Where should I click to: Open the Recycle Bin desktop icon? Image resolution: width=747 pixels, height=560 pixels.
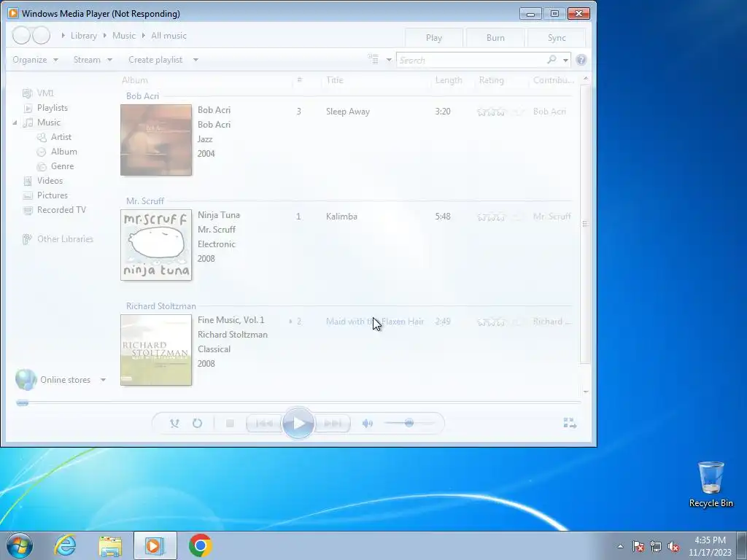point(711,485)
